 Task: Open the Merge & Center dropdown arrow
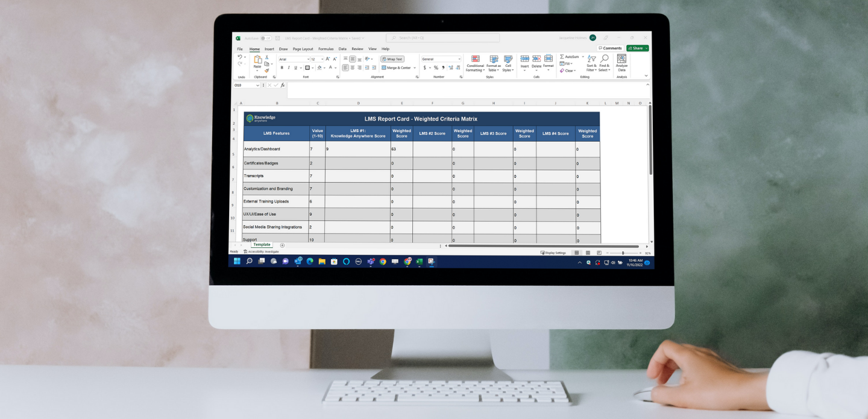415,67
